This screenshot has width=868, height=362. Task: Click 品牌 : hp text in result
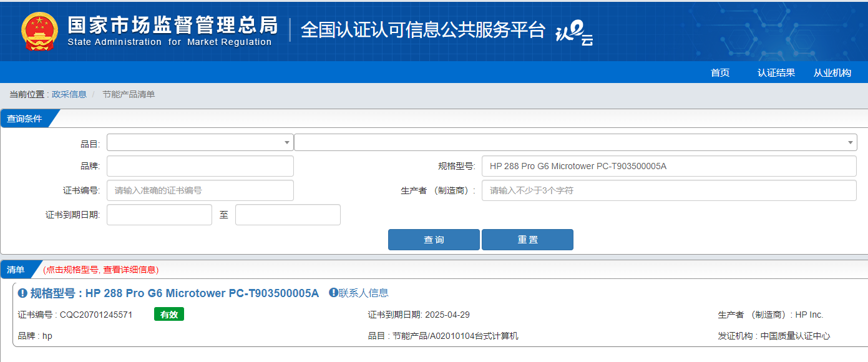pyautogui.click(x=35, y=336)
